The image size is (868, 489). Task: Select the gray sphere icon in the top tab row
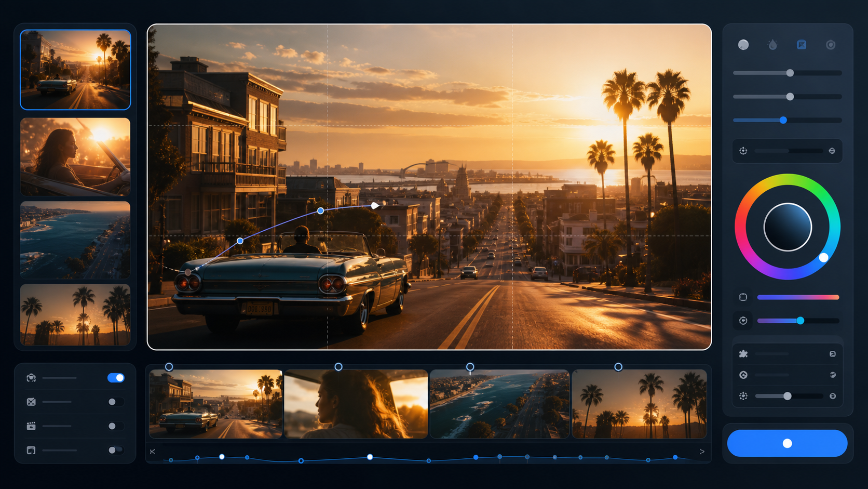tap(743, 45)
